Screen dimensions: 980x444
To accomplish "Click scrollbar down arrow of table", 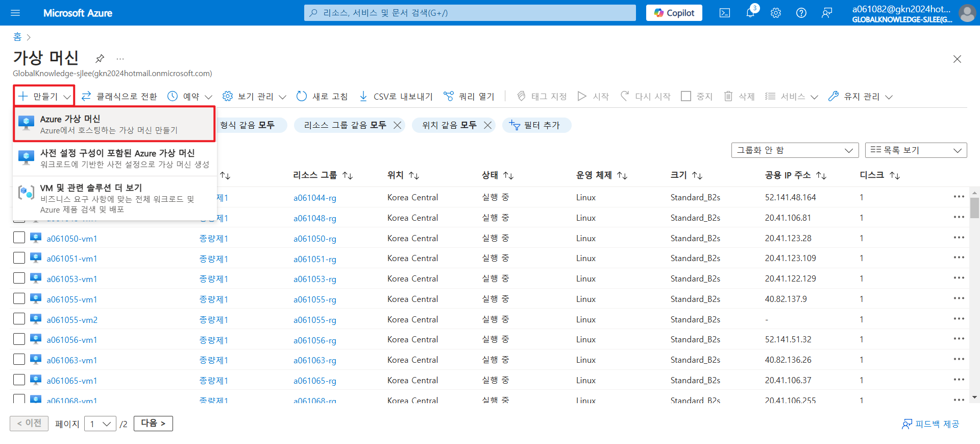I will 974,397.
